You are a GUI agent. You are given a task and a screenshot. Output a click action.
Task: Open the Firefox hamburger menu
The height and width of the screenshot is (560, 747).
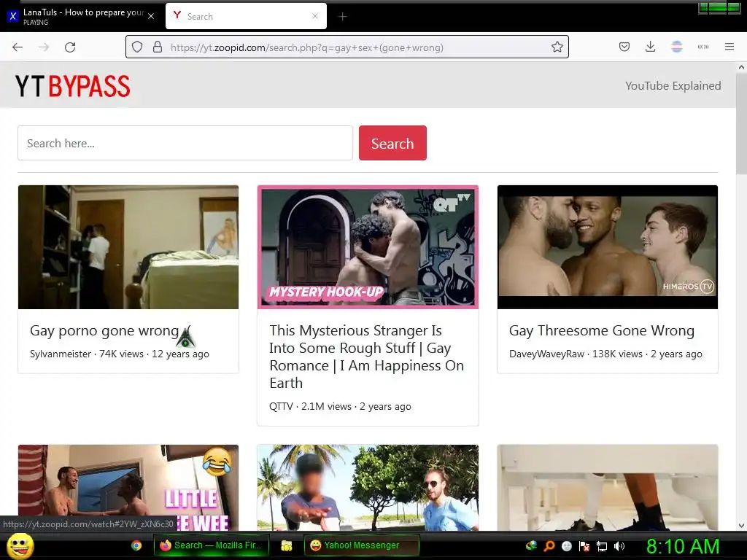(x=729, y=47)
